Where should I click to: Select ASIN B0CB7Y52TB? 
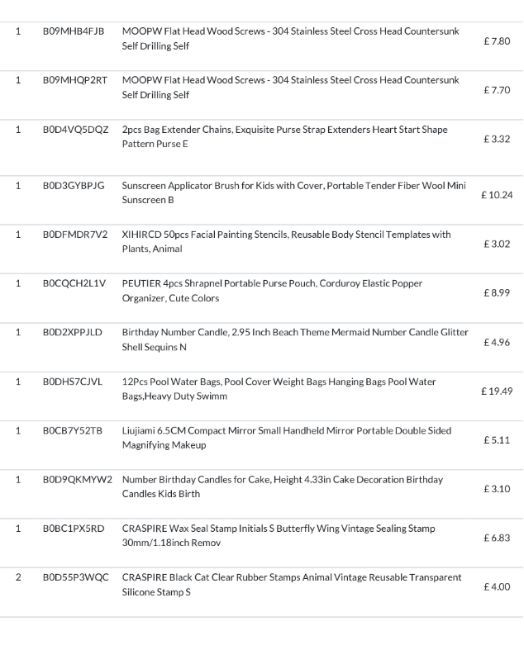click(73, 431)
